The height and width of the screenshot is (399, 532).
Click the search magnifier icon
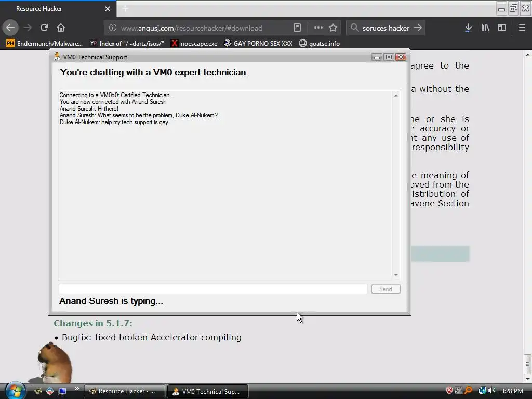pos(354,28)
